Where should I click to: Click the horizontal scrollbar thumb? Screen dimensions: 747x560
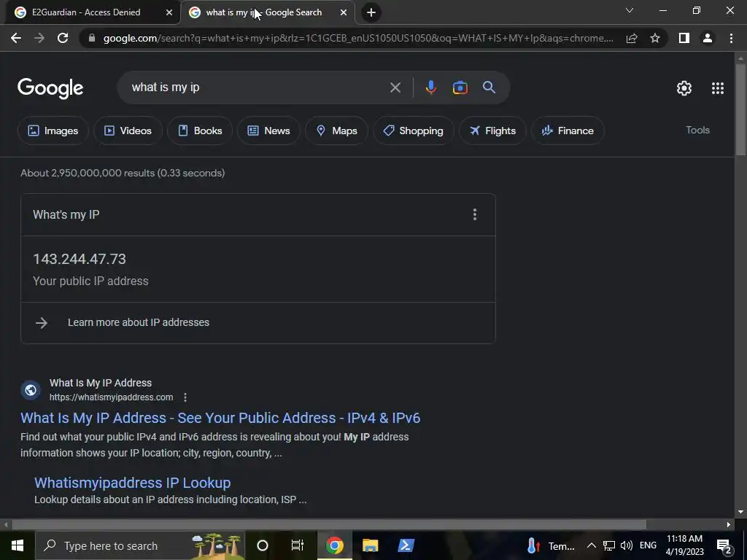pyautogui.click(x=329, y=524)
